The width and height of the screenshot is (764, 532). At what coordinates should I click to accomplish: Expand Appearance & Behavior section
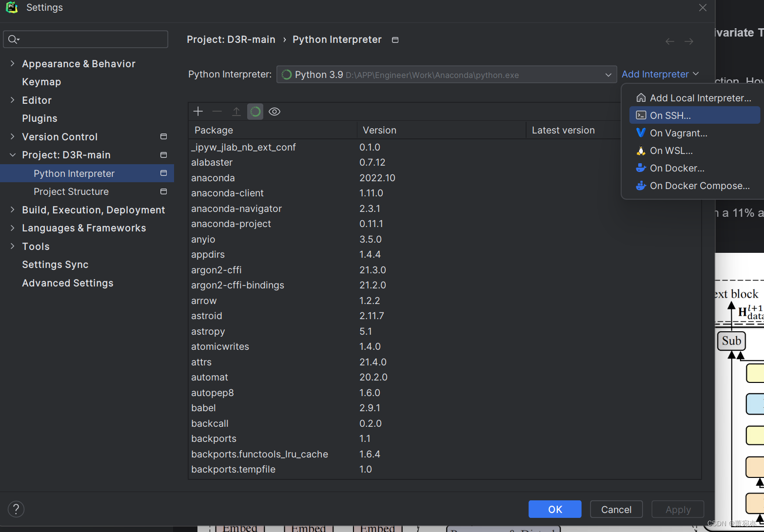coord(12,63)
